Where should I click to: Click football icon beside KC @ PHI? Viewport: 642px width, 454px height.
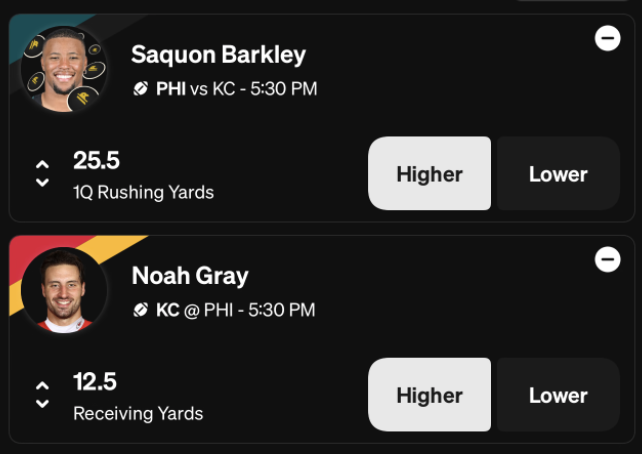(x=140, y=309)
